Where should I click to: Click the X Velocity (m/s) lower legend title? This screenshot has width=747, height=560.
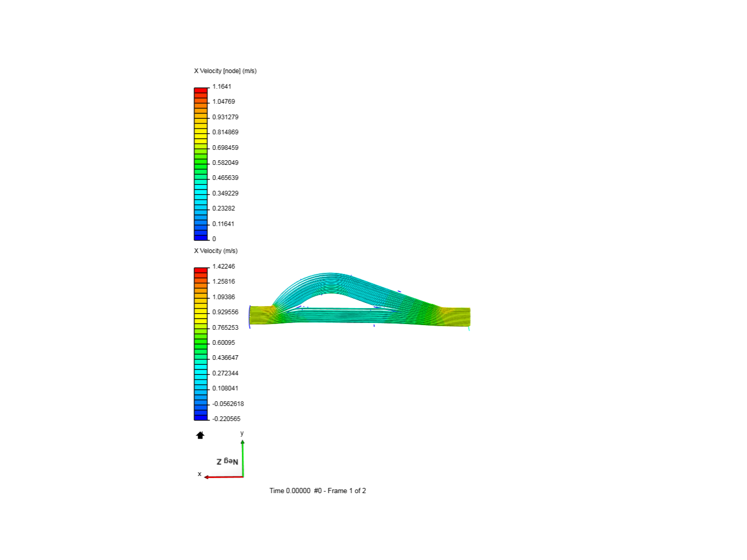pyautogui.click(x=216, y=251)
